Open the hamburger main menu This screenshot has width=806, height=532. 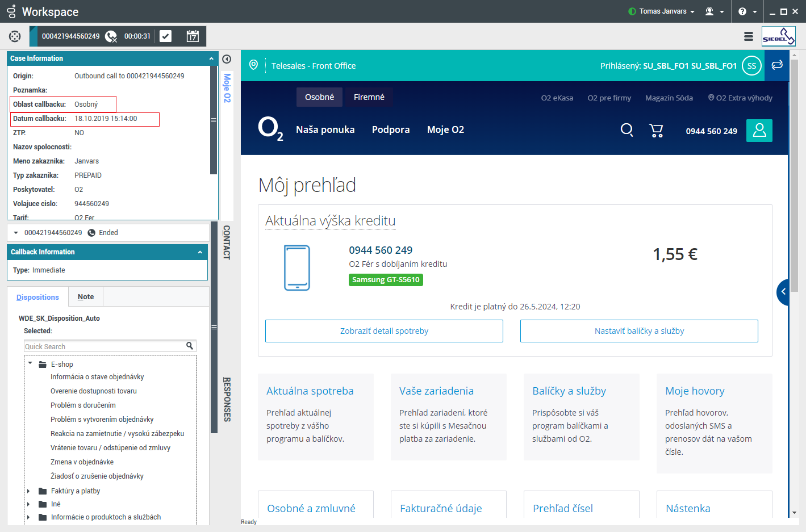(749, 36)
